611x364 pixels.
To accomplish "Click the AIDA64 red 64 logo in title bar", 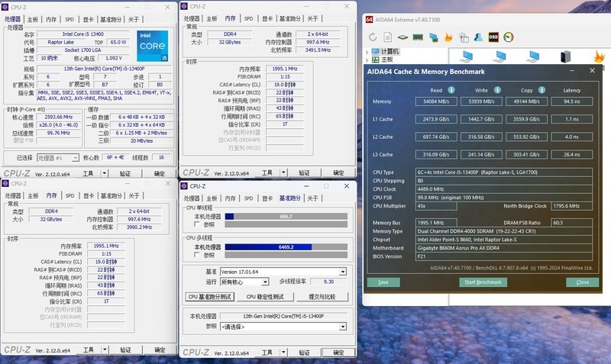I will click(369, 20).
